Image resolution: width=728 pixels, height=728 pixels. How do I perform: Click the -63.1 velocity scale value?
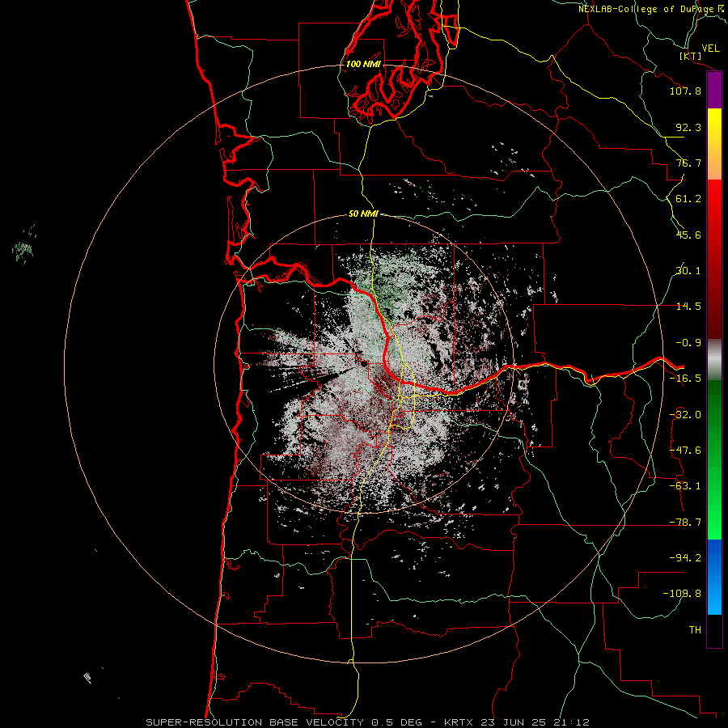685,486
